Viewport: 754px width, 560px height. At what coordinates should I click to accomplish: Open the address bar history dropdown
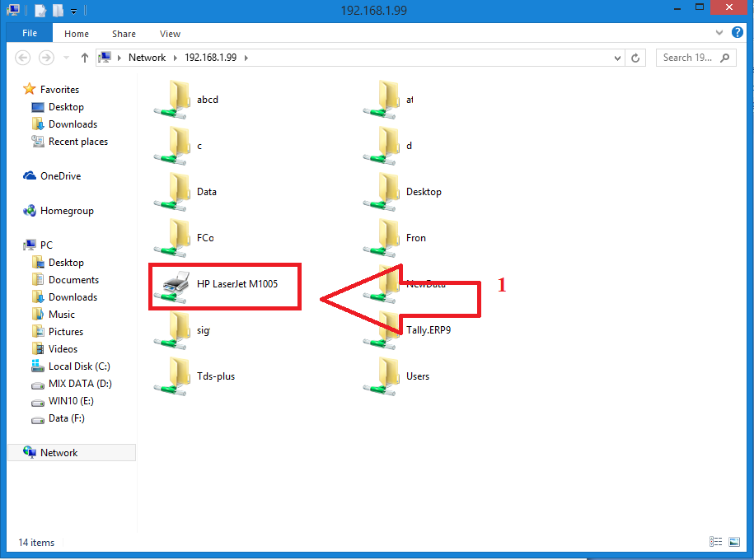(618, 58)
